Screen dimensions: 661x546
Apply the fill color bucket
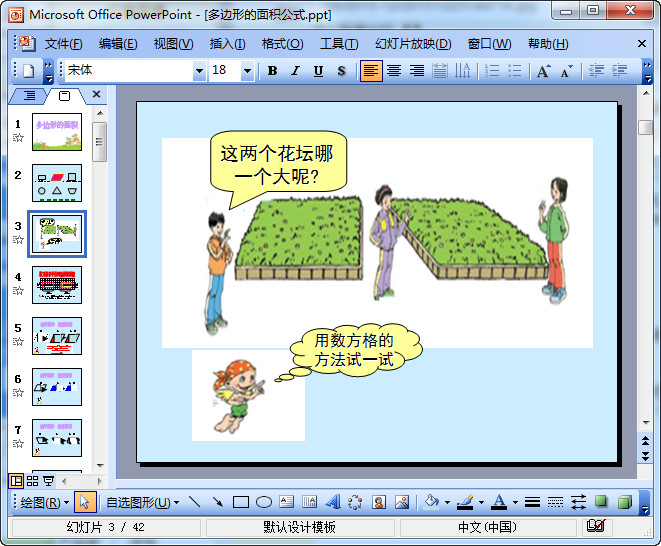pos(431,502)
